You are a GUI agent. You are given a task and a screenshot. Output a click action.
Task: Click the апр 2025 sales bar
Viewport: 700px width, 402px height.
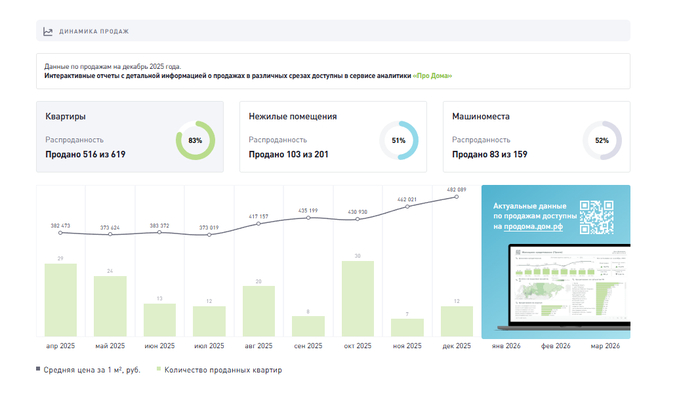(x=61, y=299)
